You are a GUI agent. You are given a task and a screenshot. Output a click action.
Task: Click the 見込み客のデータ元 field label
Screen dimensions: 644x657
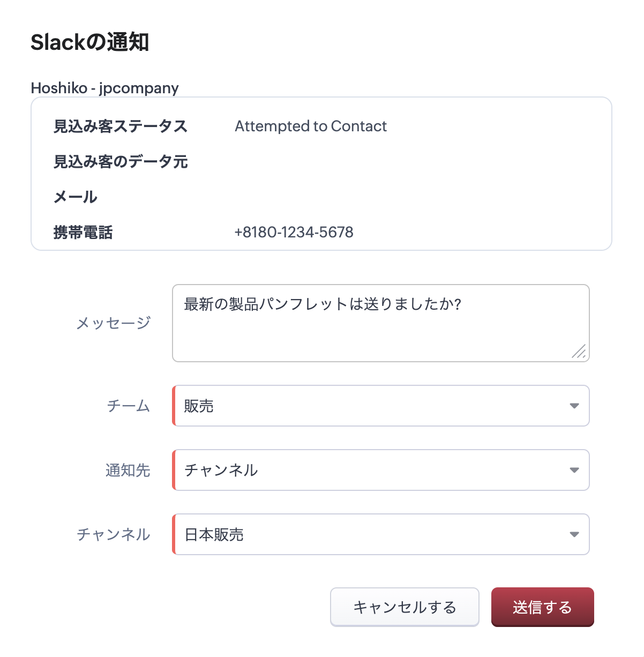[x=120, y=162]
